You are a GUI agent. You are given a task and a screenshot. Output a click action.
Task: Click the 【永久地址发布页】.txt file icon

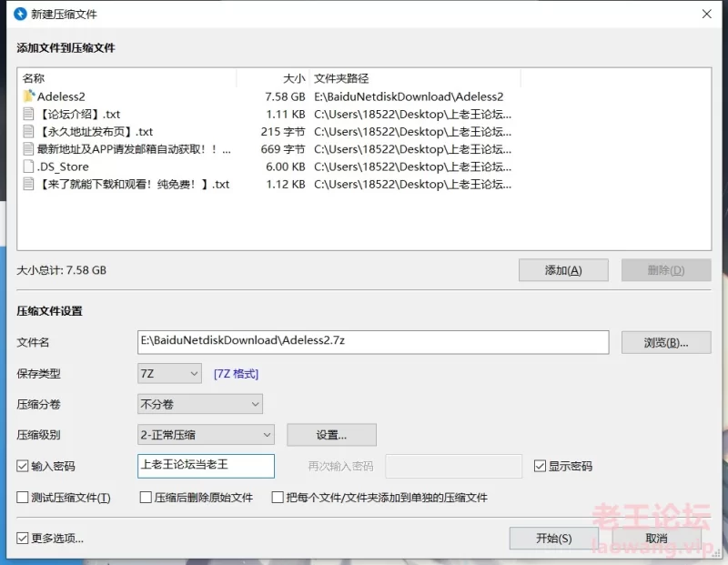29,131
